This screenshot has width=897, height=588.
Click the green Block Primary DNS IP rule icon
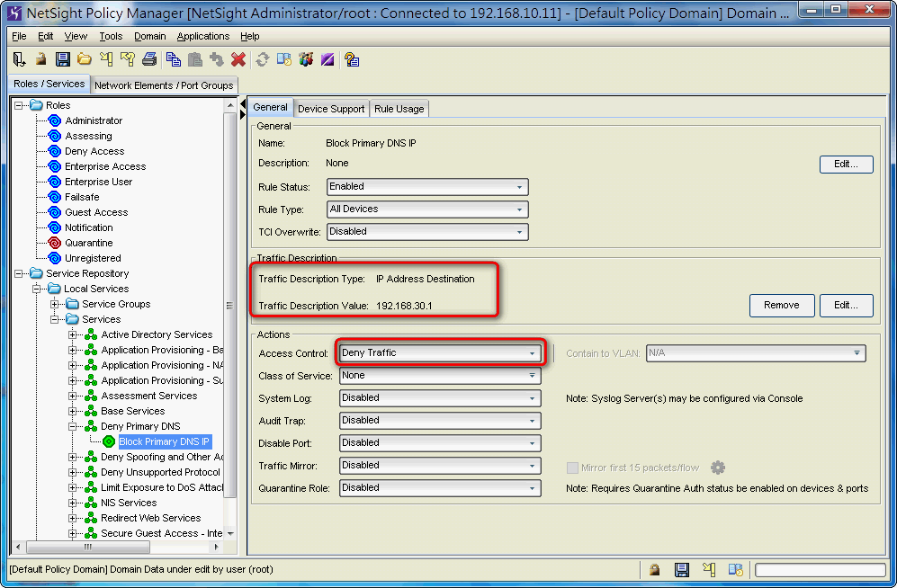click(109, 441)
